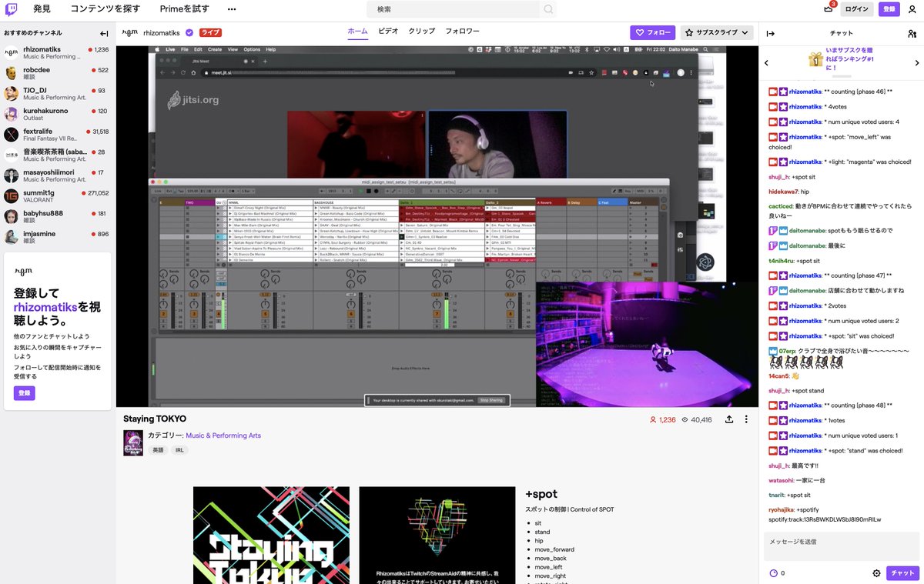Click tnarit username in chat
Viewport: 924px width, 584px height.
(x=777, y=495)
